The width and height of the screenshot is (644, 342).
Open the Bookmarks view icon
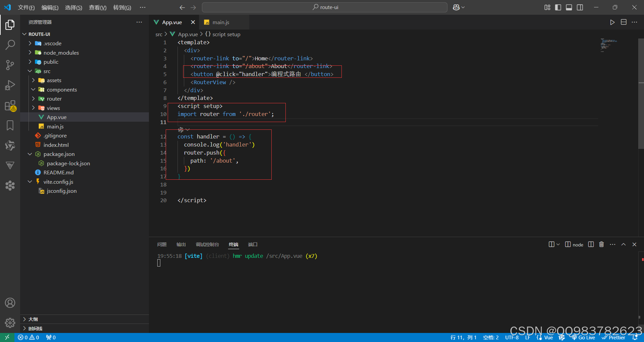pos(10,125)
